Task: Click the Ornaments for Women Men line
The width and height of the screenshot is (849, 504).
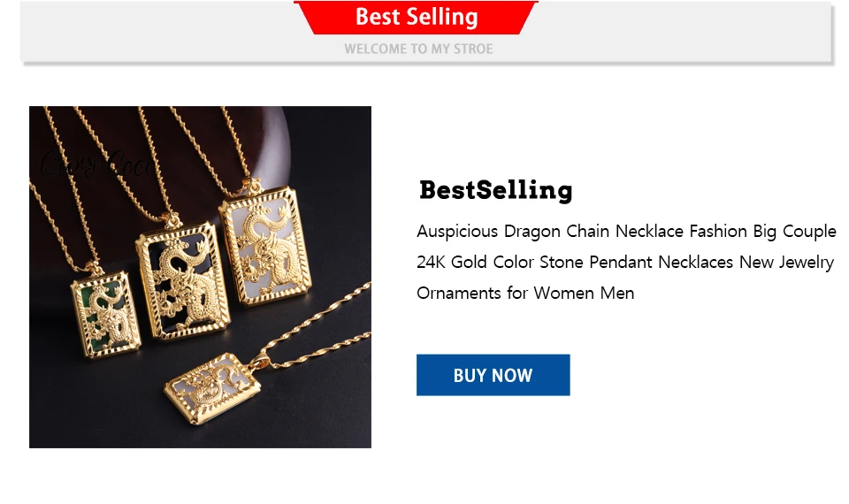Action: (x=525, y=293)
